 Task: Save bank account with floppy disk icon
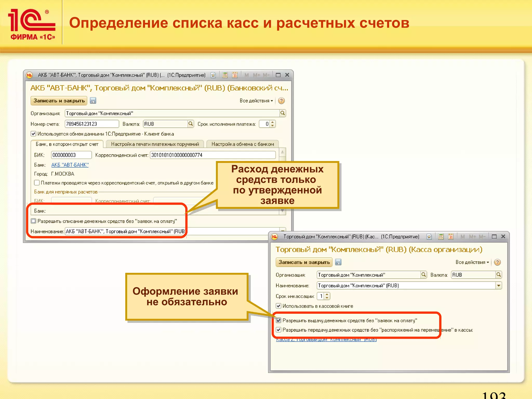click(x=93, y=101)
